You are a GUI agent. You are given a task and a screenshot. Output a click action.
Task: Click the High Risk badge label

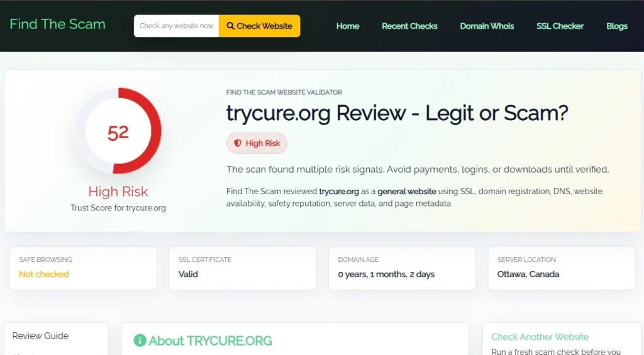257,143
